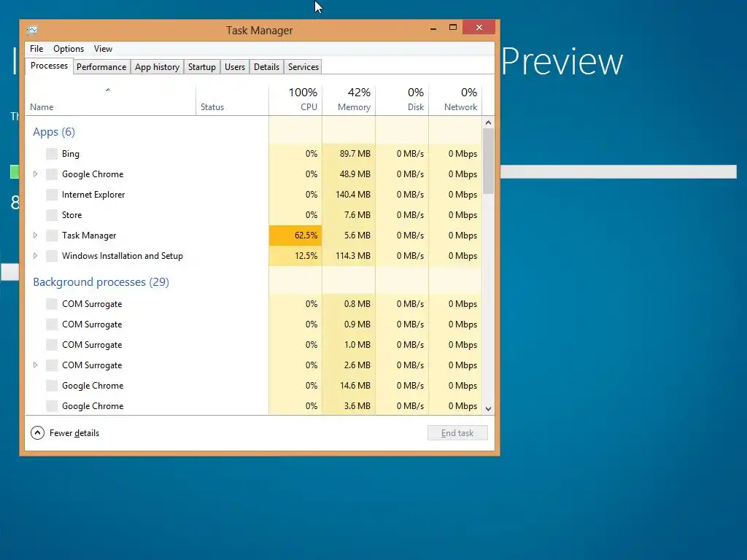
Task: Select the COM Surrogate 0.9 MB row
Action: (x=253, y=324)
